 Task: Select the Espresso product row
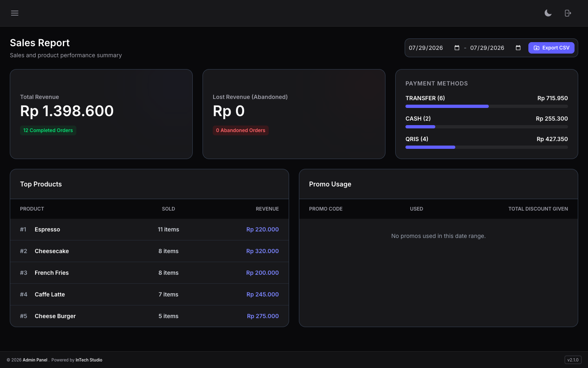coord(149,229)
